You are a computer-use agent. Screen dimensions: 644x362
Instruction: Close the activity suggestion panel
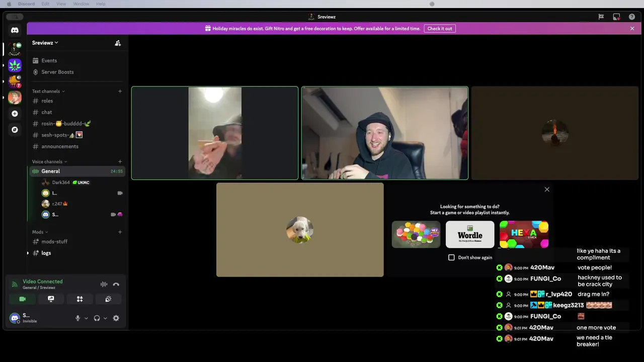pyautogui.click(x=547, y=190)
